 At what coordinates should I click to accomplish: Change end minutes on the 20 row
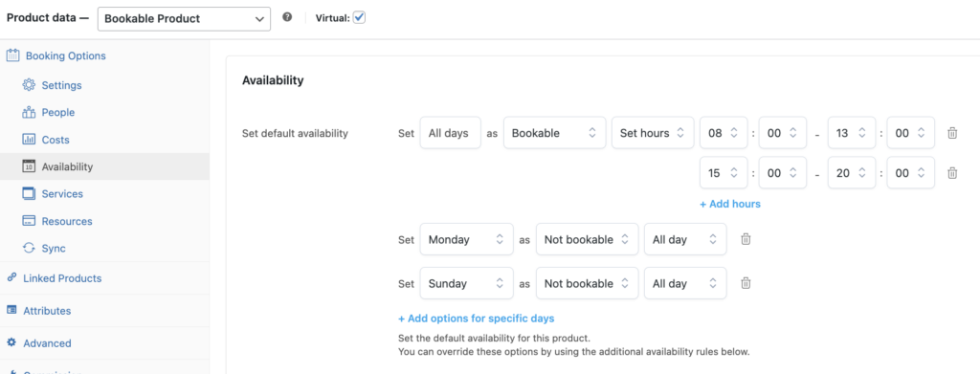pyautogui.click(x=911, y=173)
